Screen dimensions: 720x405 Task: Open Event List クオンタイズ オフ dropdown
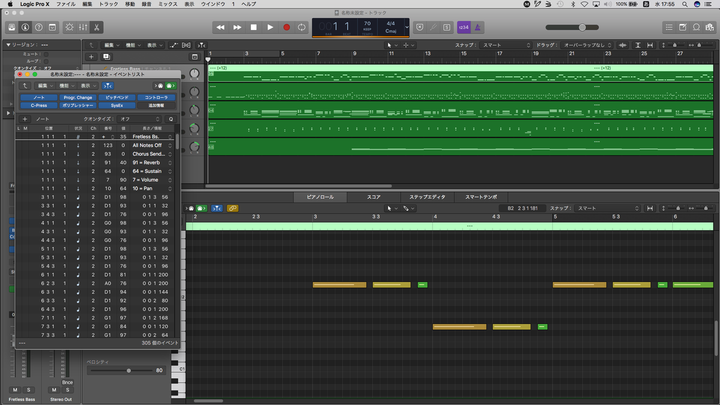point(139,119)
